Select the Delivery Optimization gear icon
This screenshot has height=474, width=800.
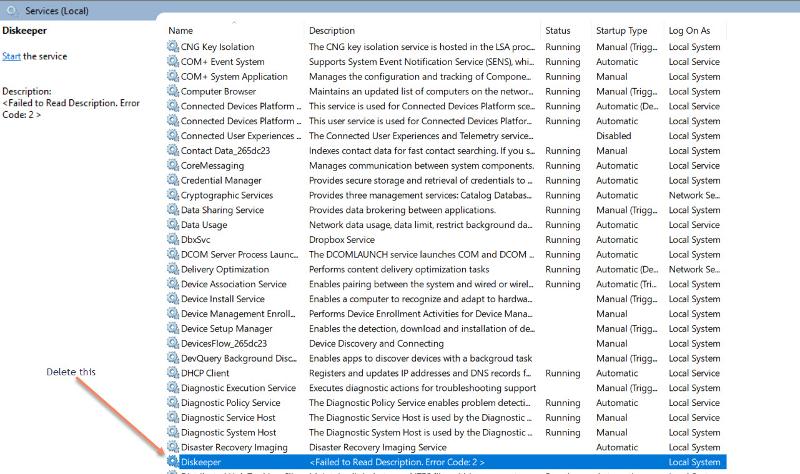pyautogui.click(x=173, y=269)
